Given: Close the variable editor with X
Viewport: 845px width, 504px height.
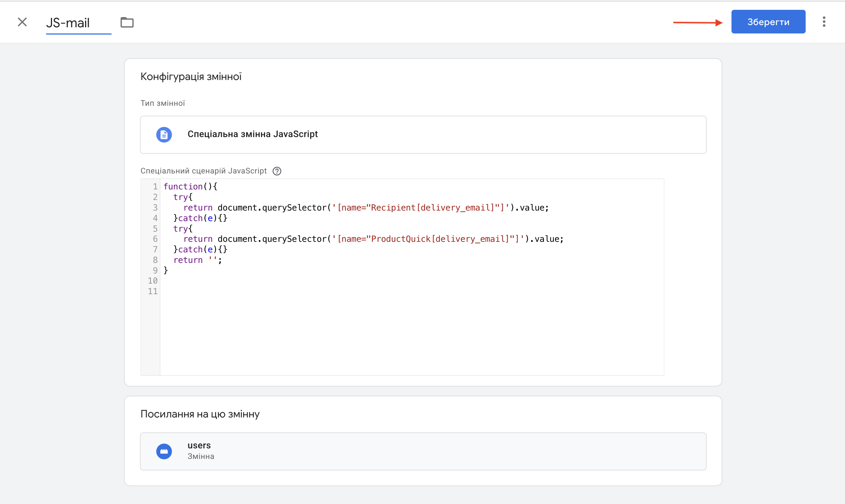Looking at the screenshot, I should [x=23, y=22].
